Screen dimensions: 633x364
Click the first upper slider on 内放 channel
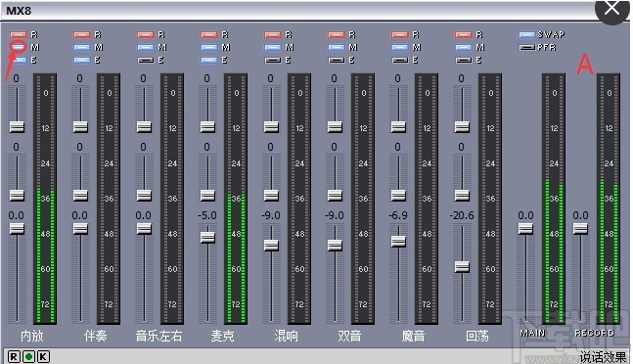[x=17, y=126]
